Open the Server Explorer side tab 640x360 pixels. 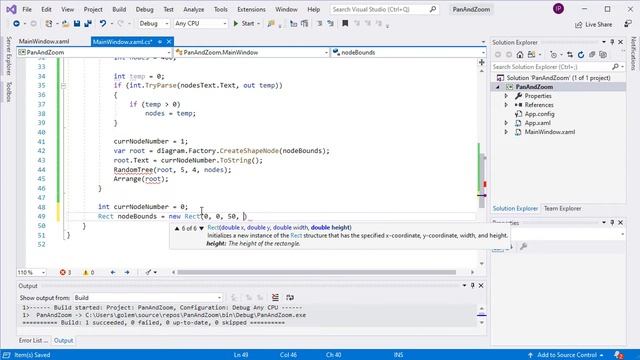pyautogui.click(x=9, y=56)
